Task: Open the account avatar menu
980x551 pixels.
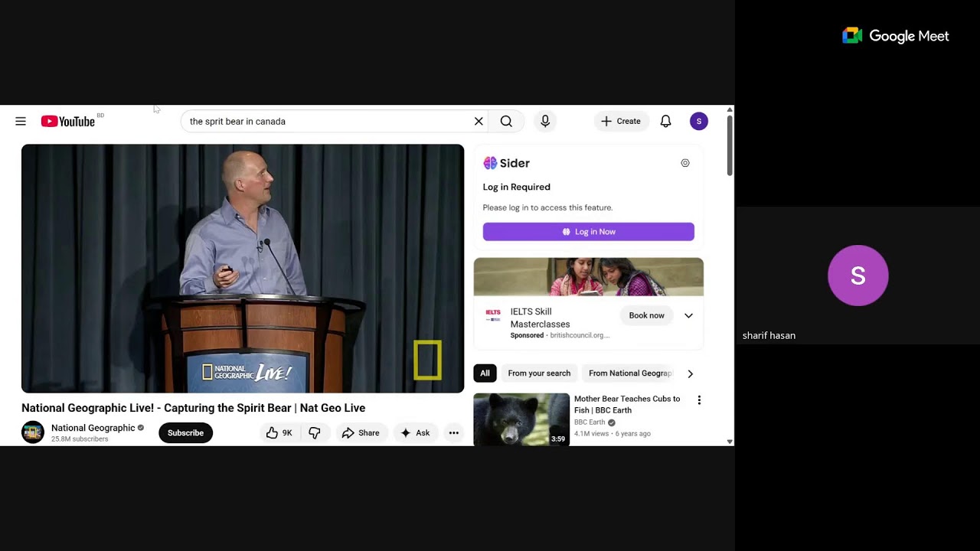Action: click(x=699, y=121)
